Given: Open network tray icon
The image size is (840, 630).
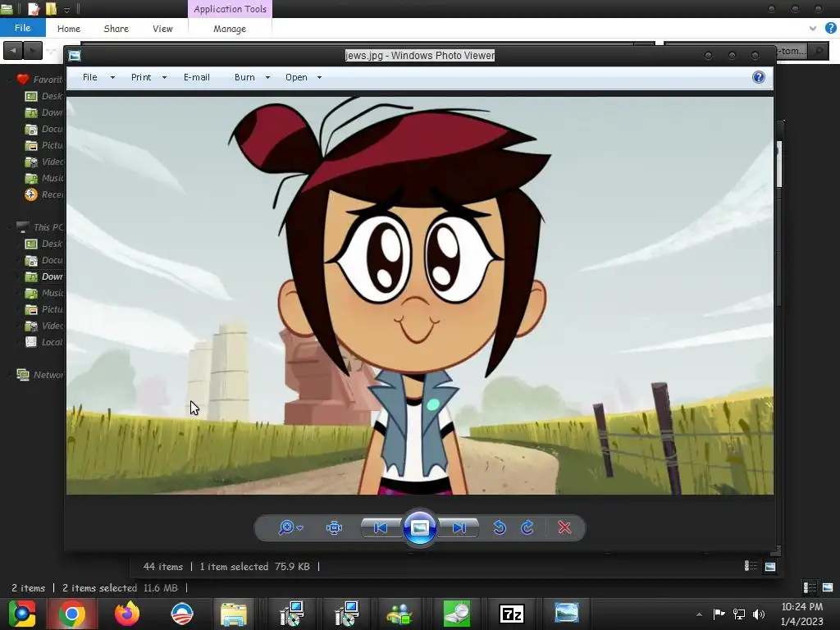Looking at the screenshot, I should click(x=739, y=614).
